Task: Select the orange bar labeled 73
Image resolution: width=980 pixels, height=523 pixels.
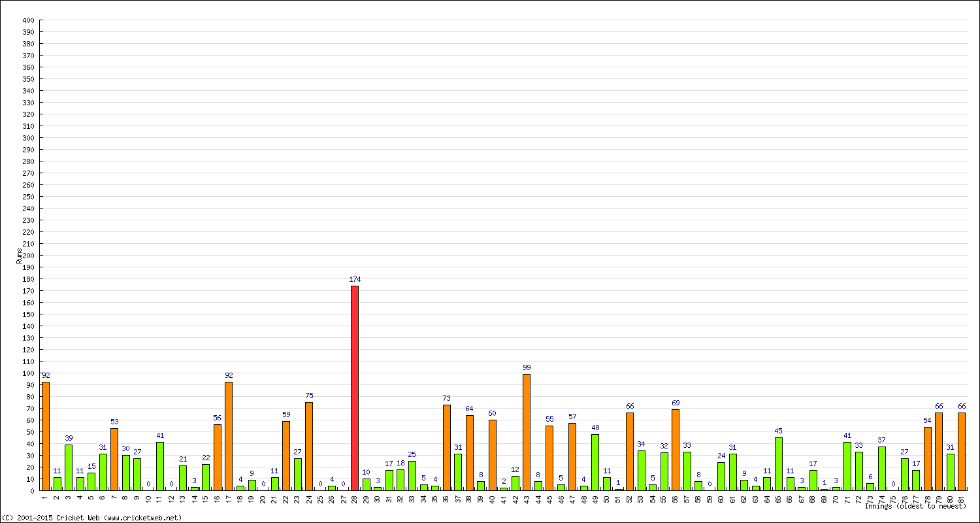Action: (446, 447)
